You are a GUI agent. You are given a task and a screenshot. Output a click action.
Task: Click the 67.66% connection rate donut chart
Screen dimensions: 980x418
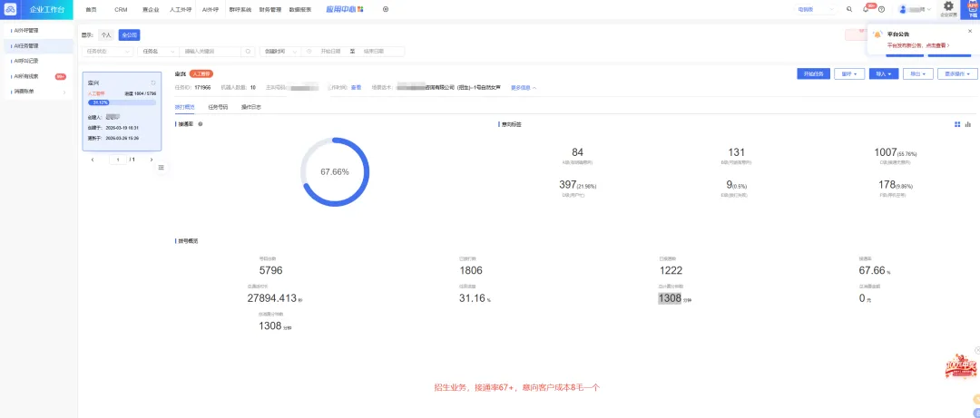point(334,171)
